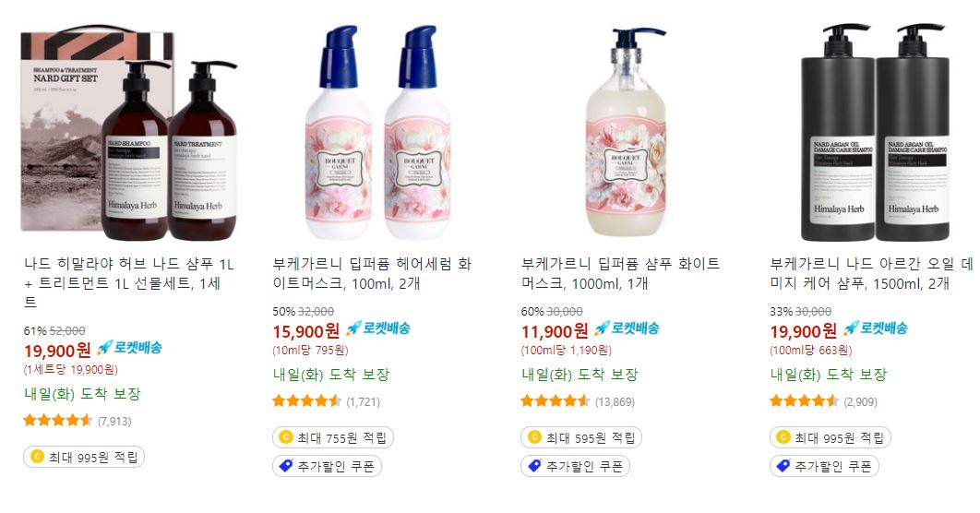Open the Nard Argan Oil shampoo image
The image size is (980, 513).
click(875, 133)
